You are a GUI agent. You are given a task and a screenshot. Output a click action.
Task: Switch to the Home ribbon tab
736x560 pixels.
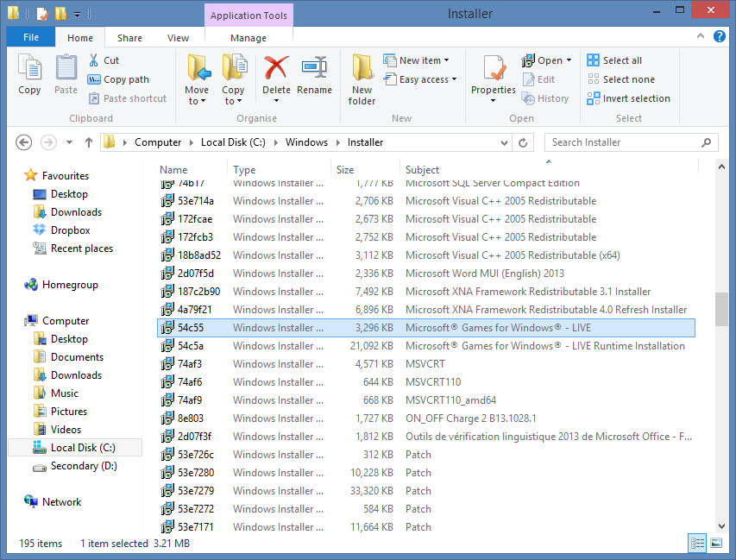click(80, 38)
